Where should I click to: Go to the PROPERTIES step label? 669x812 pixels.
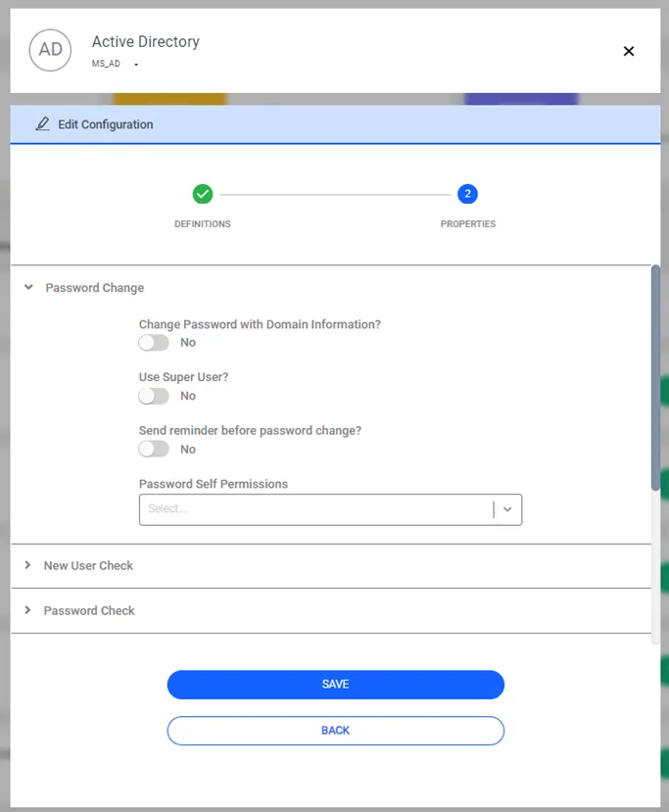click(468, 224)
